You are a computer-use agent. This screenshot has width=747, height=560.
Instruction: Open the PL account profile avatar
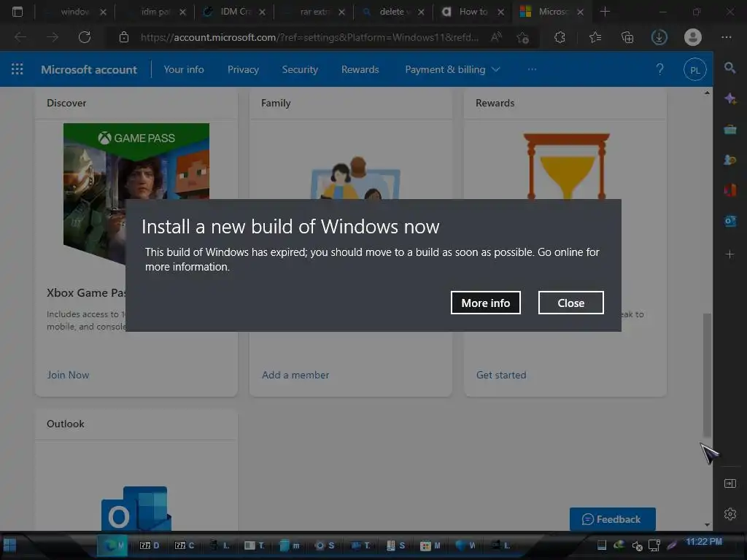tap(694, 70)
